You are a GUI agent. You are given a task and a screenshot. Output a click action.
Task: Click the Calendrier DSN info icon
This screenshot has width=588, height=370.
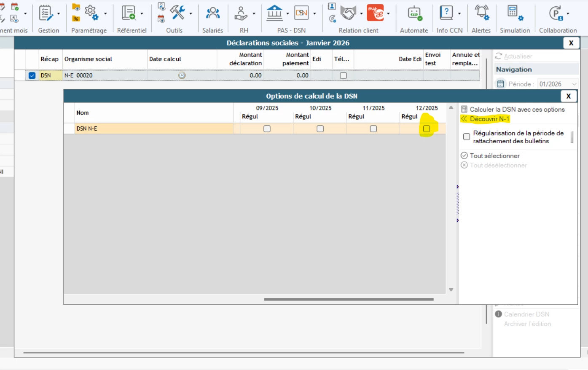click(498, 314)
